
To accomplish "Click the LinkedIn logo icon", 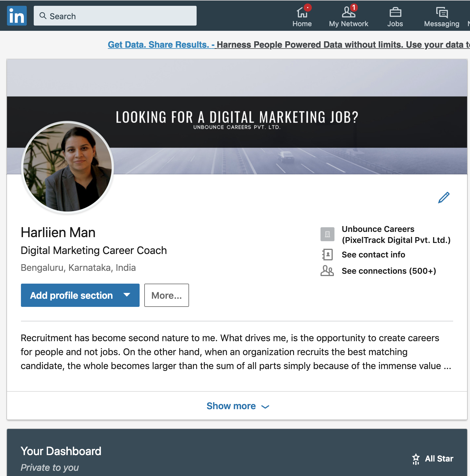I will click(x=17, y=16).
